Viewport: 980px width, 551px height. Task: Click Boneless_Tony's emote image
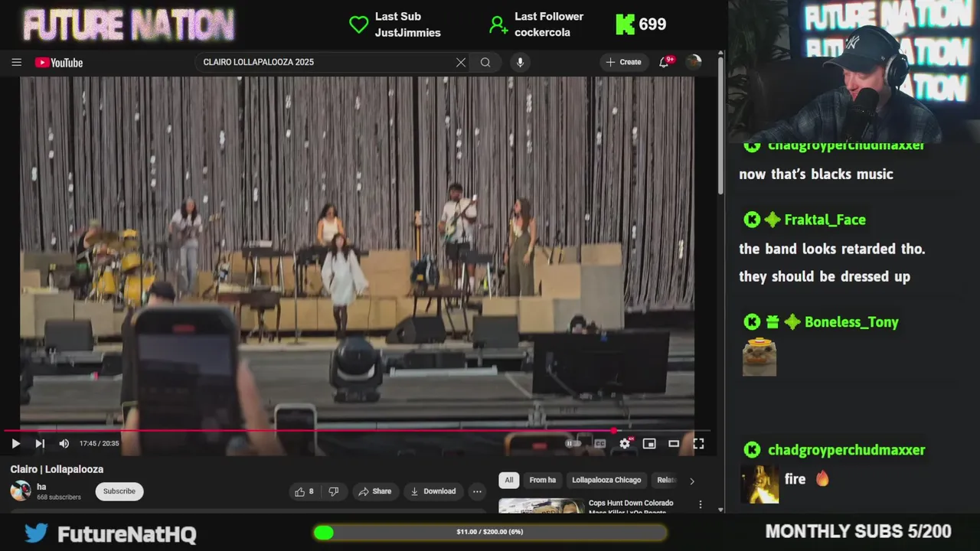coord(759,357)
